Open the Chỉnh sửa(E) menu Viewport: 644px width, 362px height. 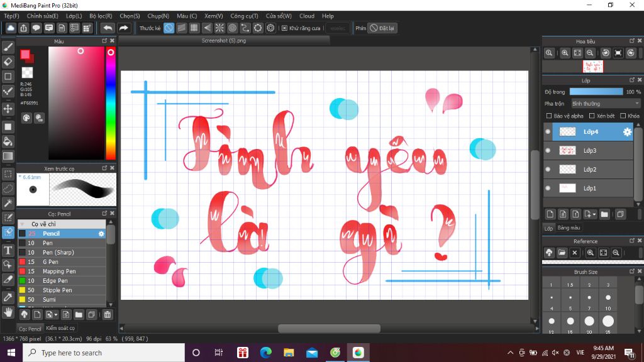click(x=42, y=16)
